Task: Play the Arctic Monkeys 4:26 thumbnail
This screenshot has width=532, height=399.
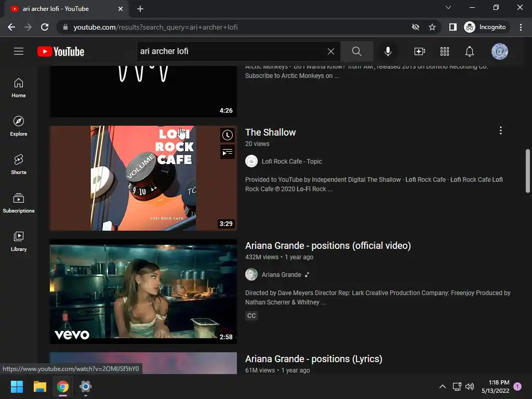Action: [x=143, y=91]
